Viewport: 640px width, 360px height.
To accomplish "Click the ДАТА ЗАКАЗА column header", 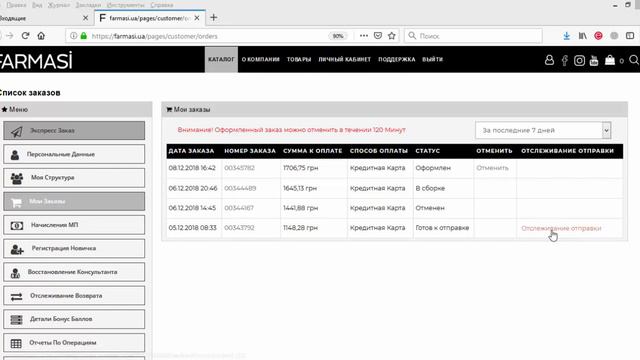I will (191, 151).
